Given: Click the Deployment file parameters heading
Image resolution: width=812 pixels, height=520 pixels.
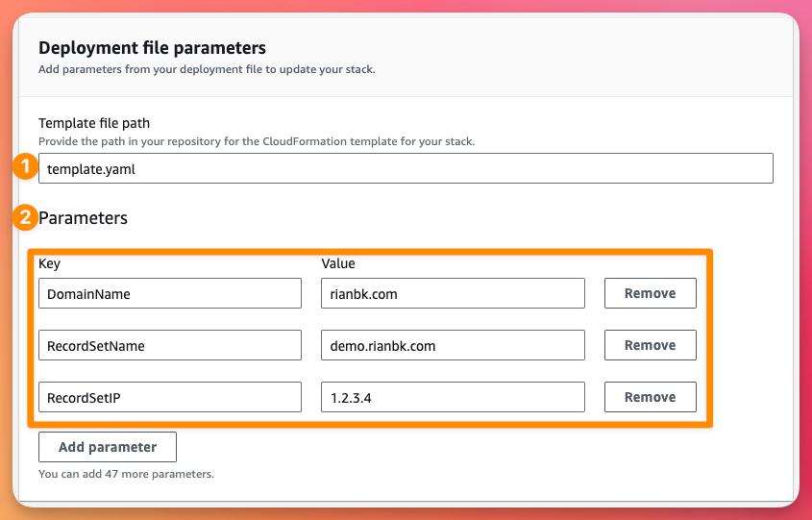Looking at the screenshot, I should (x=152, y=48).
